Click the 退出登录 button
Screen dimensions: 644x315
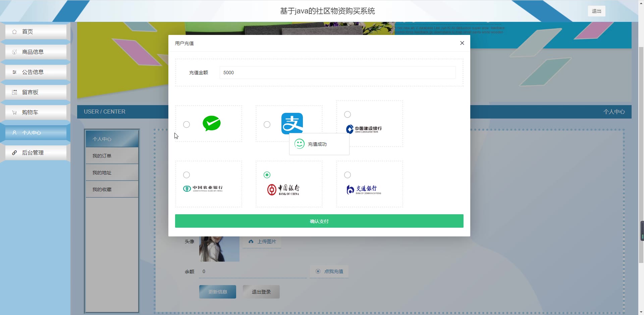pyautogui.click(x=261, y=292)
